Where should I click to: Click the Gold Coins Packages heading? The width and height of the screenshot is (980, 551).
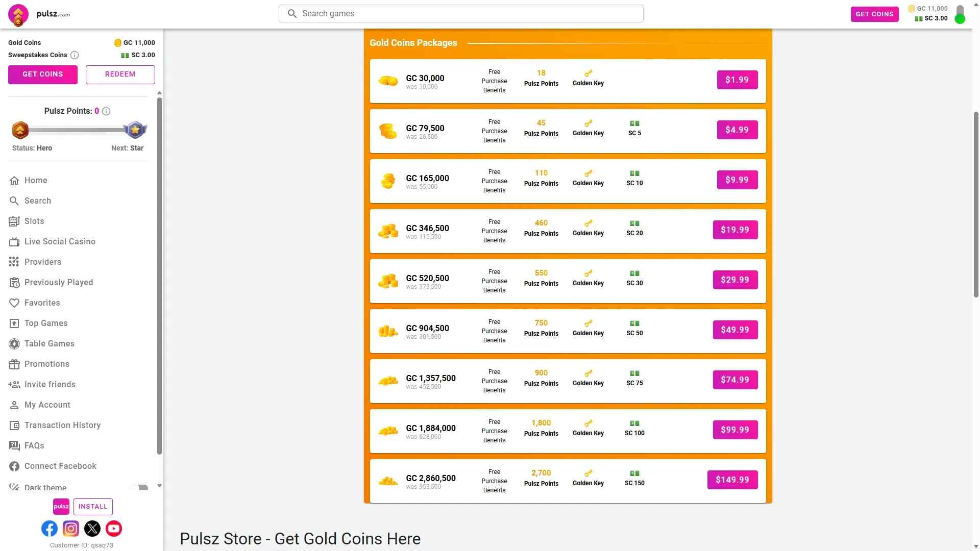pos(413,43)
